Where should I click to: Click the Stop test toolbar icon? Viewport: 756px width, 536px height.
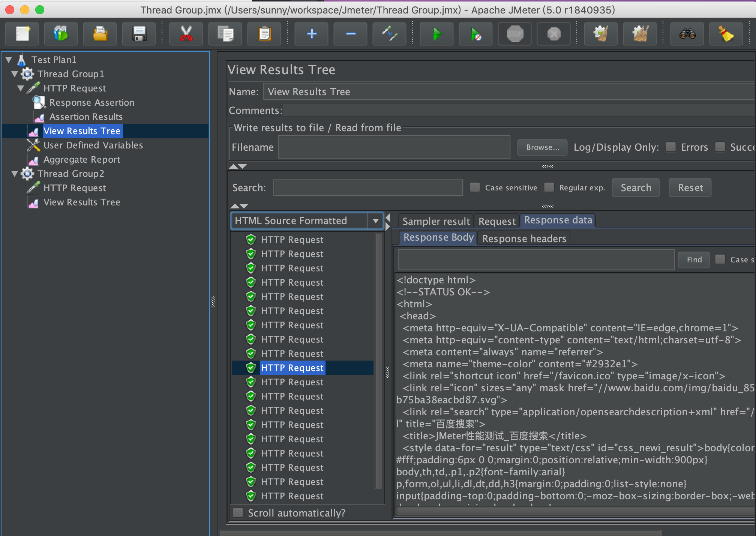(515, 34)
